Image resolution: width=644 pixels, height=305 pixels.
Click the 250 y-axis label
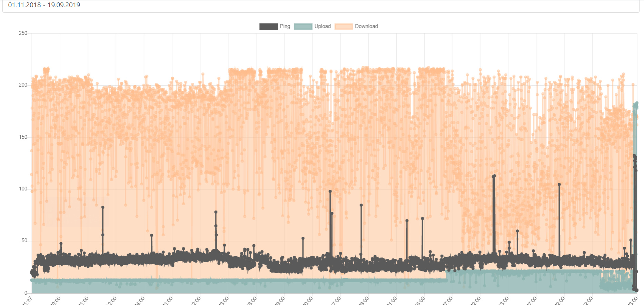click(x=23, y=33)
